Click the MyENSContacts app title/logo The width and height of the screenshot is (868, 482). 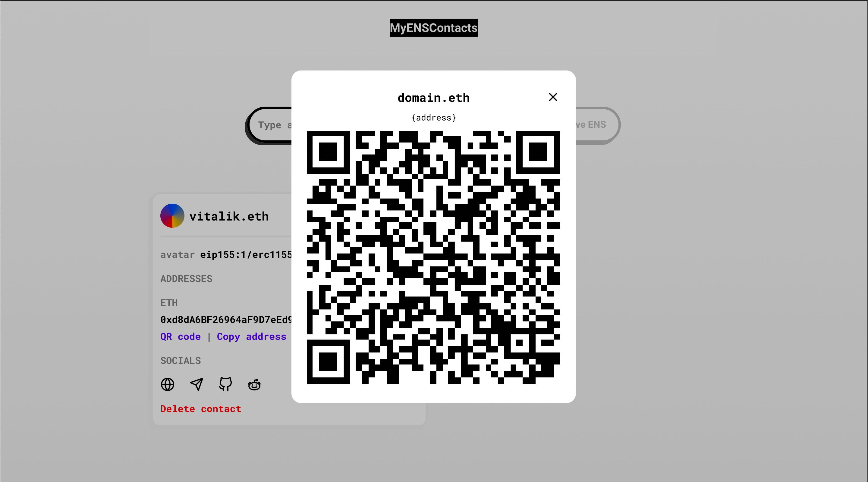click(x=433, y=27)
